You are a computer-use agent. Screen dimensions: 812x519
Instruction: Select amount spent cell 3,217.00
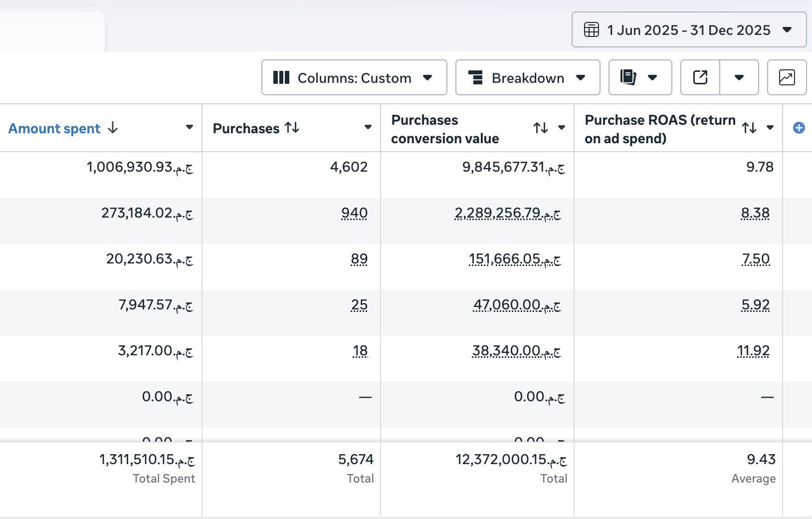pos(155,351)
